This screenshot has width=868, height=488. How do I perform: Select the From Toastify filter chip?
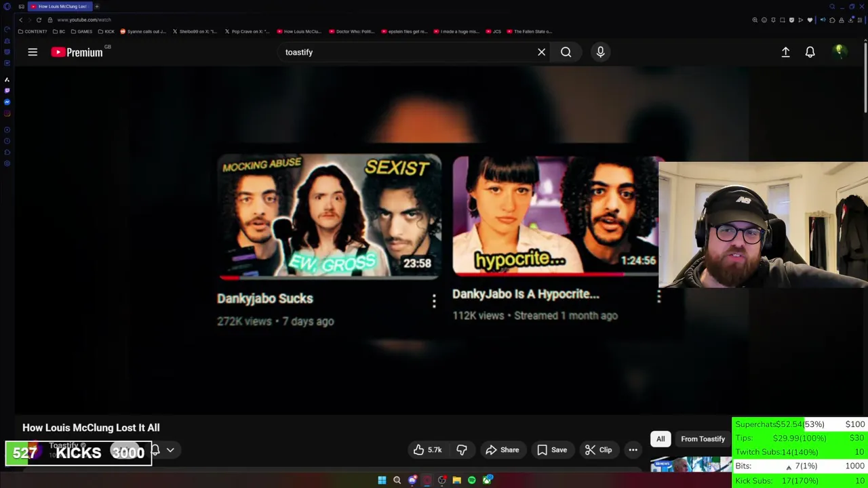703,439
